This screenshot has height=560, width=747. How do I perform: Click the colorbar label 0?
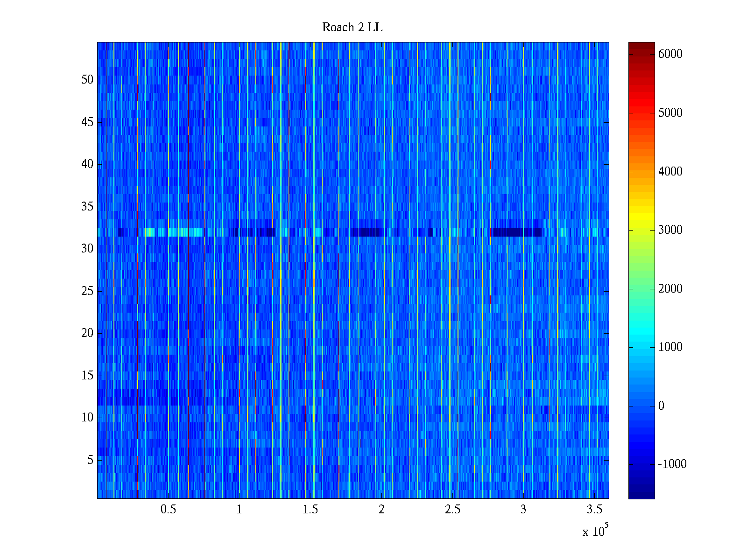661,406
